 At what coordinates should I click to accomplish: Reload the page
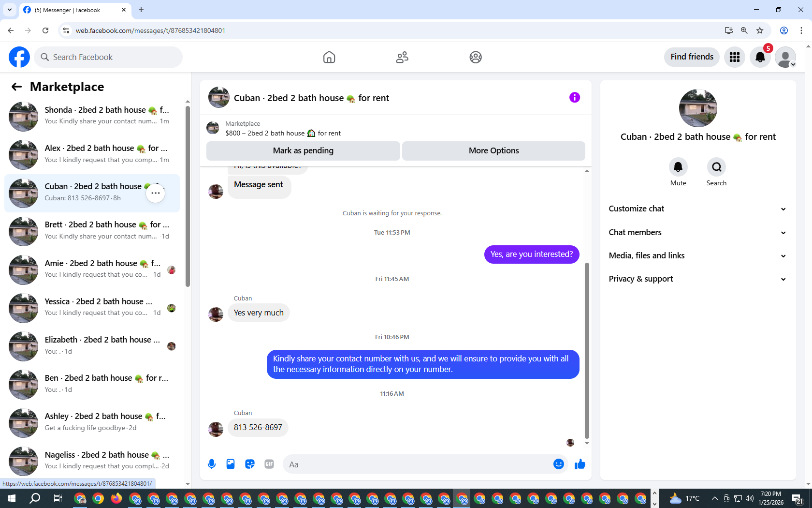point(45,30)
